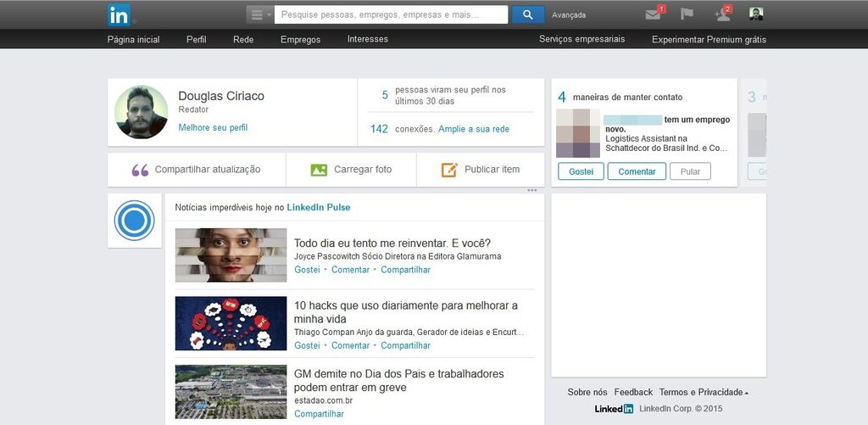The image size is (868, 425).
Task: Open the 10 hacks article thumbnail
Action: (231, 323)
